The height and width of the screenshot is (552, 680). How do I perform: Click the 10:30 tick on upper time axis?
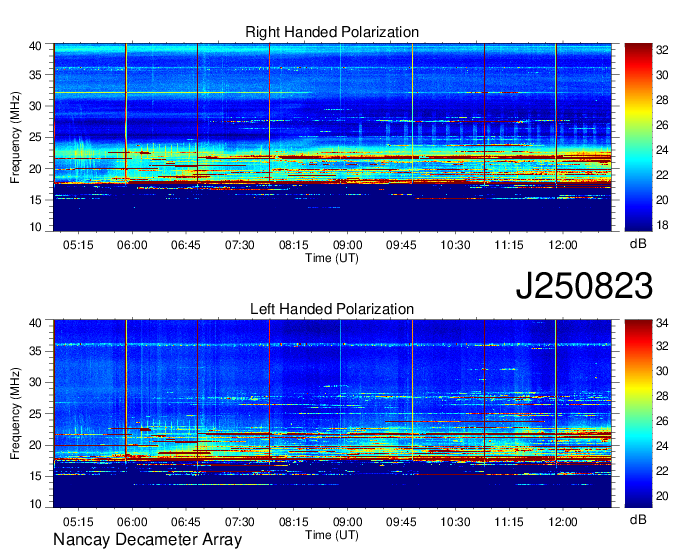coord(455,245)
